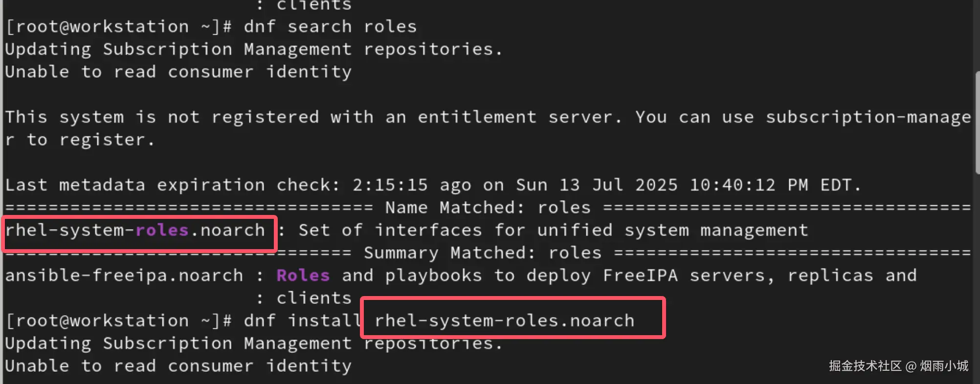Click "Set of interfaces for unified system management"
The image size is (980, 384).
pos(553,230)
